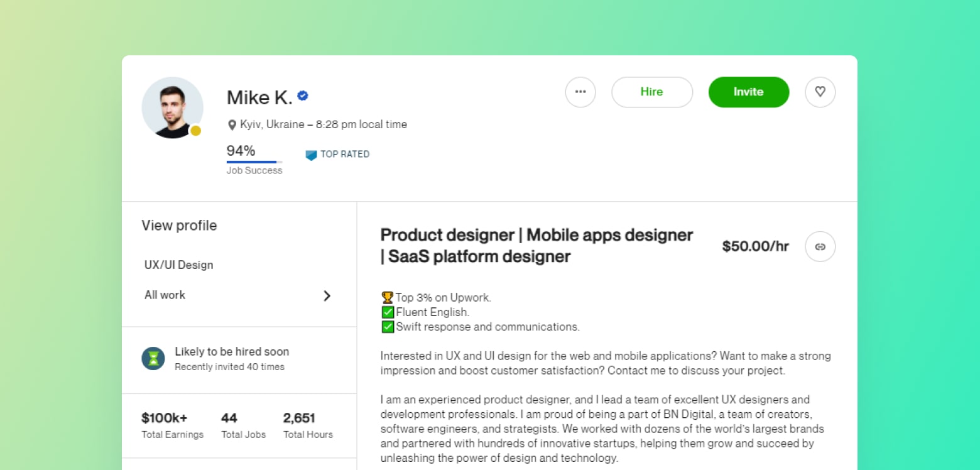Click the 94% Job Success bar
This screenshot has width=980, height=470.
coord(254,162)
